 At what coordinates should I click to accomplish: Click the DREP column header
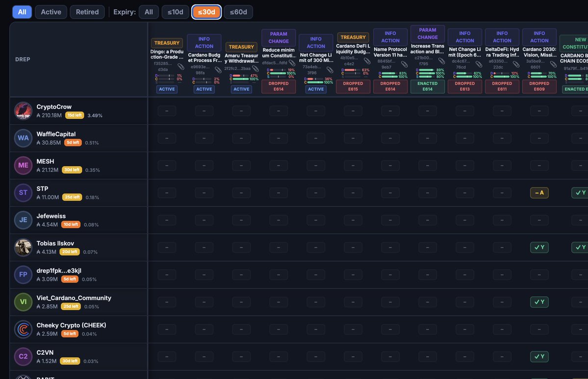tap(23, 59)
